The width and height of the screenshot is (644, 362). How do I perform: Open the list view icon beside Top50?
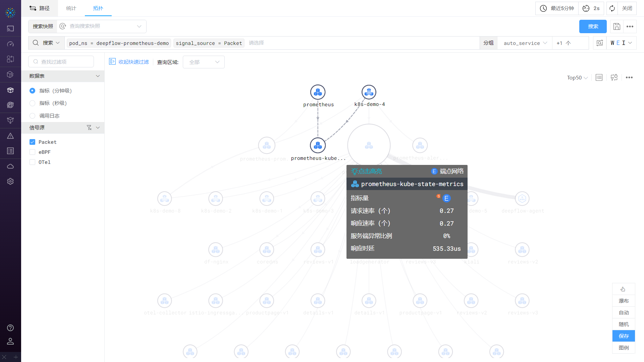[x=599, y=78]
